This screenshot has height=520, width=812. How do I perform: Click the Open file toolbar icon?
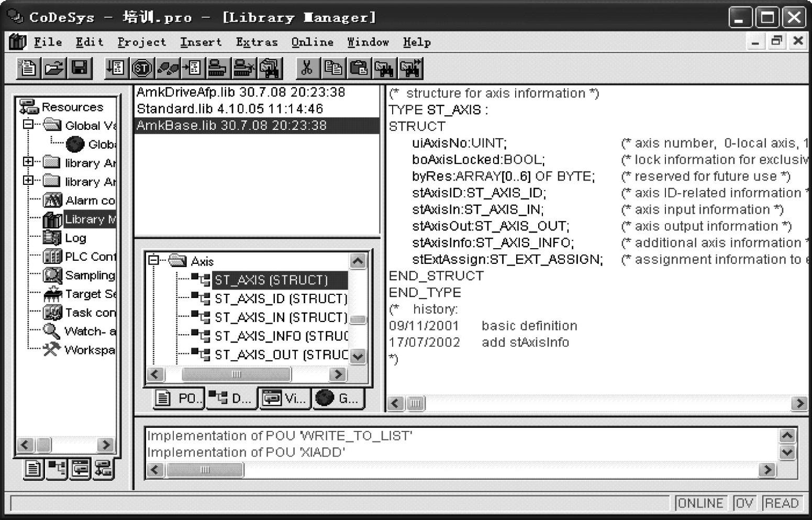pos(54,68)
